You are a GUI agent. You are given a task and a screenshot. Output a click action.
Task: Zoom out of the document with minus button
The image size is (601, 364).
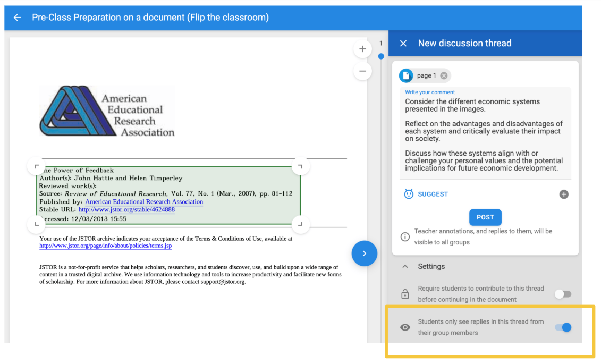coord(362,71)
